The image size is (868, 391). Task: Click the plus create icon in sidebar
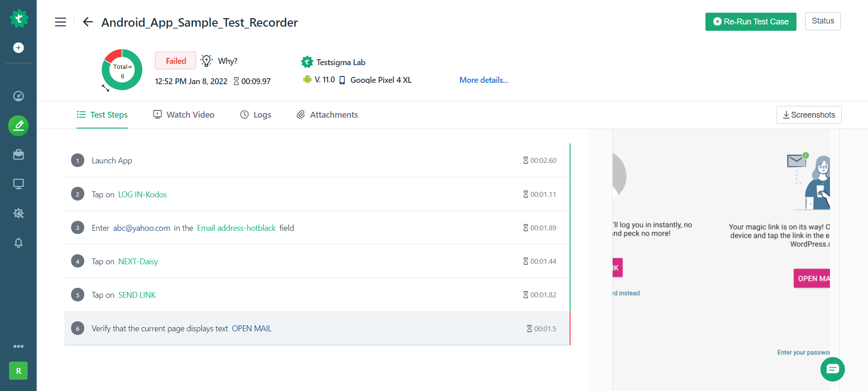19,48
